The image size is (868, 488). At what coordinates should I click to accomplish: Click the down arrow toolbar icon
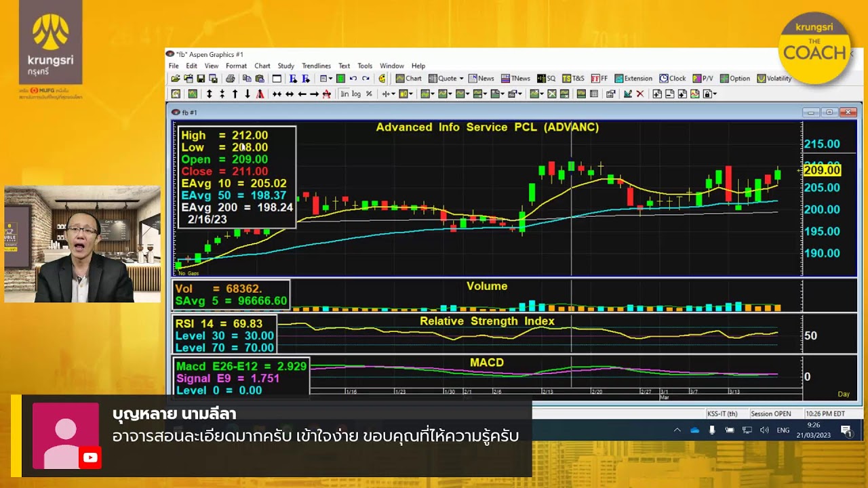(248, 94)
